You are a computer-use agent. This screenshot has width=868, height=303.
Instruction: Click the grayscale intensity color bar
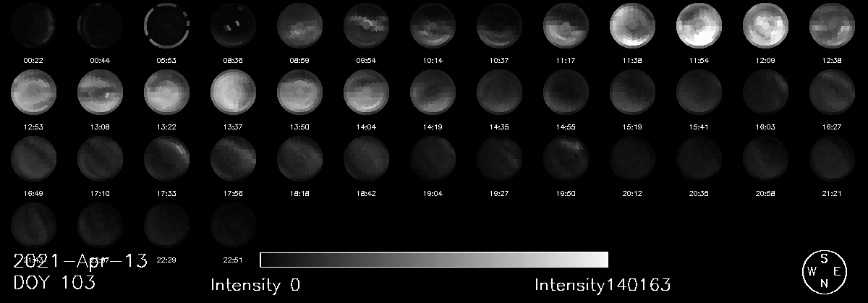(433, 260)
